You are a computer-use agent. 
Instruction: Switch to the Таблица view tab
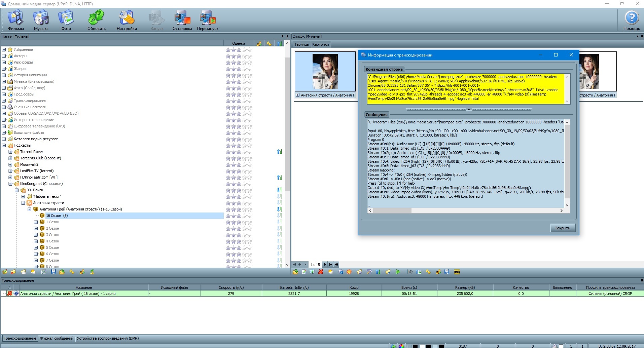coord(301,44)
